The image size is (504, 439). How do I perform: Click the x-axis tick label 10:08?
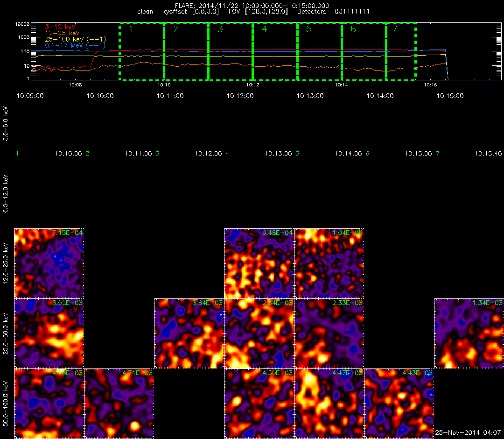point(75,85)
